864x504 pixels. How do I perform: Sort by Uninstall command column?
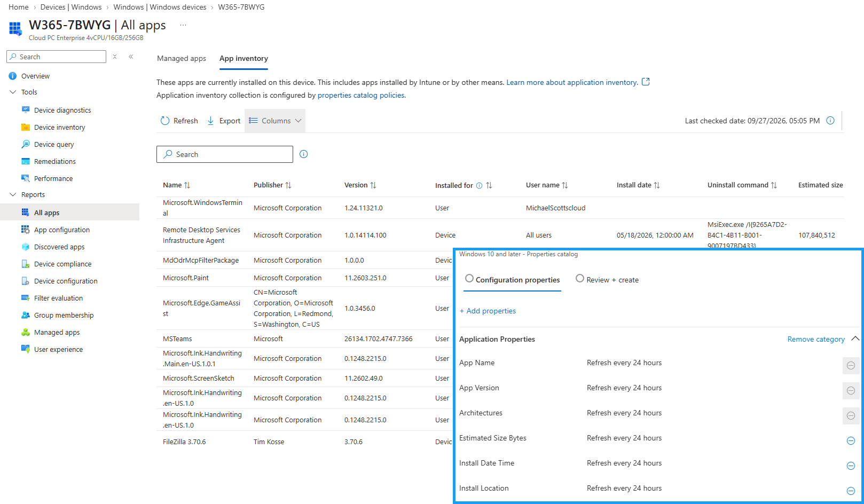click(742, 185)
